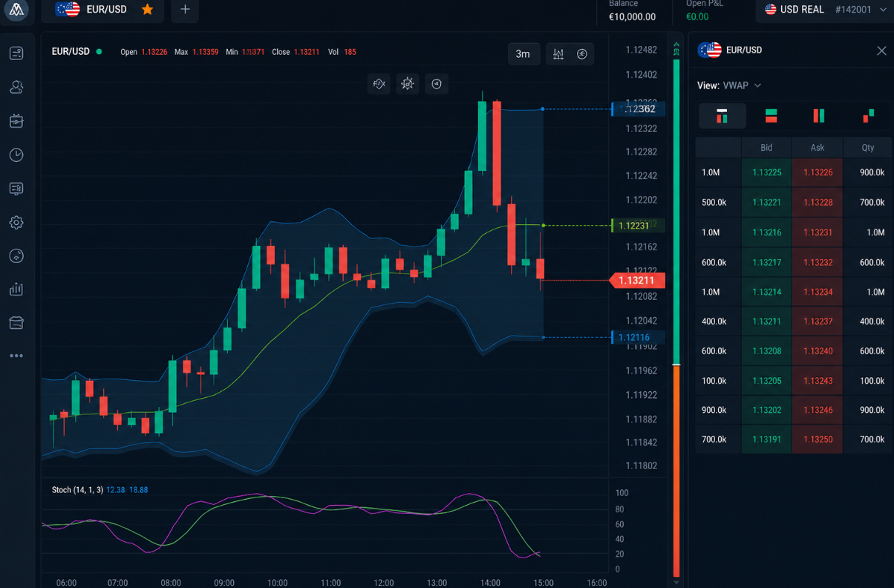The image size is (894, 588).
Task: Open the 3m timeframe selector
Action: [x=523, y=53]
